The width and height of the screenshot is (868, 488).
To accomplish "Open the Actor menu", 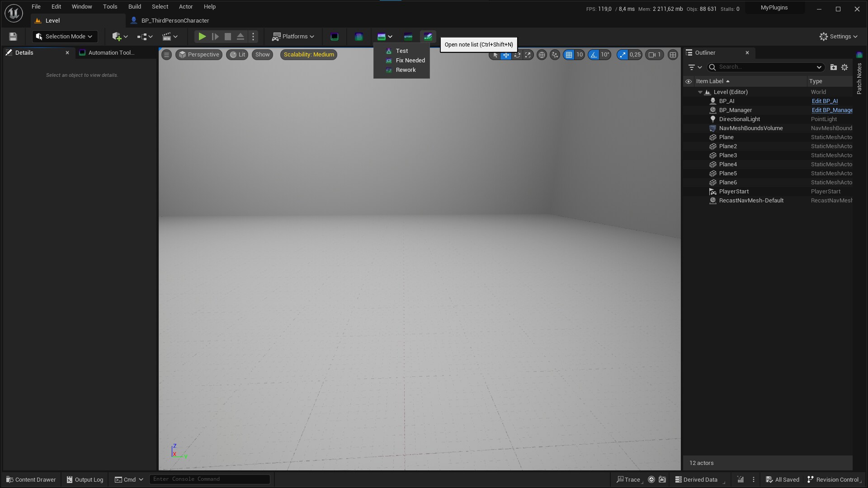I will point(186,7).
